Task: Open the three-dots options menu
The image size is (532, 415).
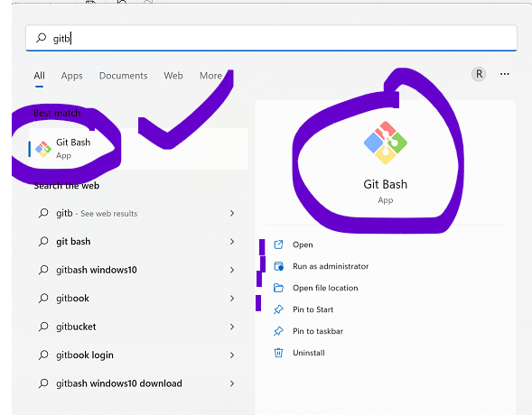Action: coord(505,74)
